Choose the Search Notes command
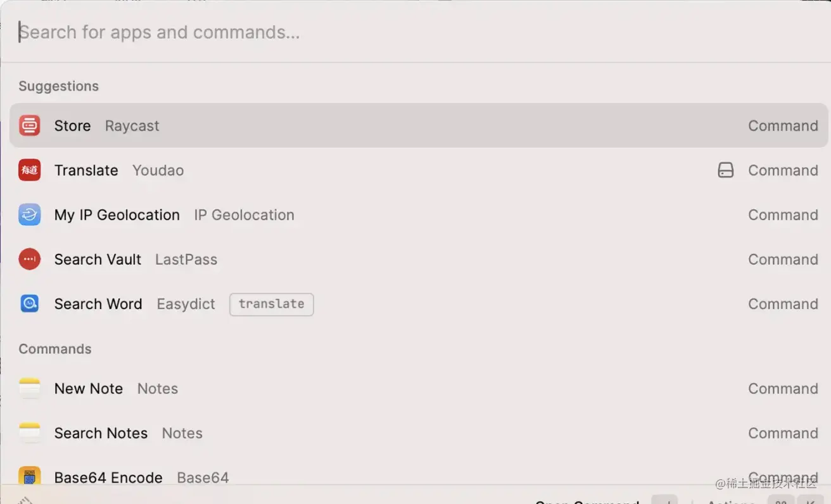Viewport: 831px width, 504px height. (419, 433)
